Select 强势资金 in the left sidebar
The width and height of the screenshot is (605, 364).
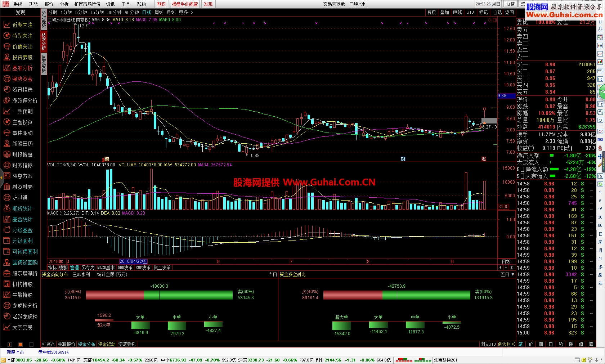(22, 79)
